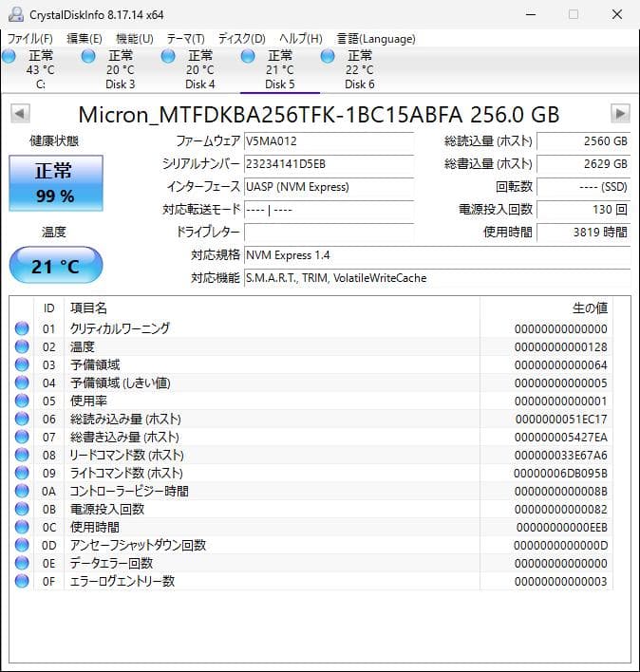Click status icon for ID 0E データエラー回数
The height and width of the screenshot is (672, 640).
click(x=22, y=563)
